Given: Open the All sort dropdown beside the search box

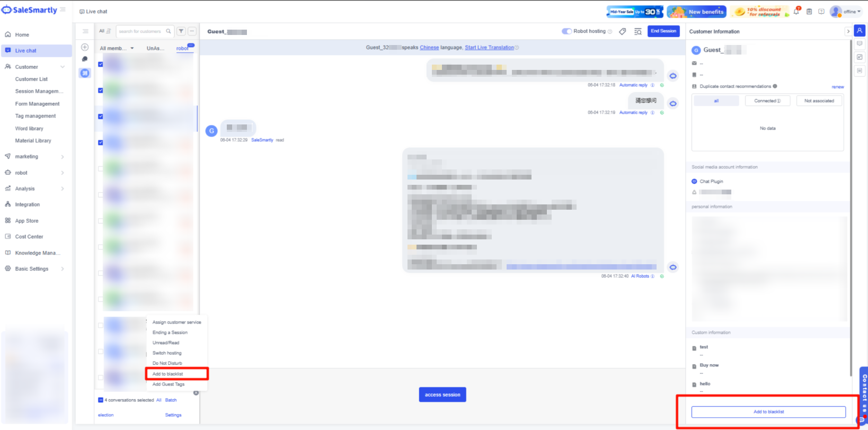Looking at the screenshot, I should (x=105, y=31).
